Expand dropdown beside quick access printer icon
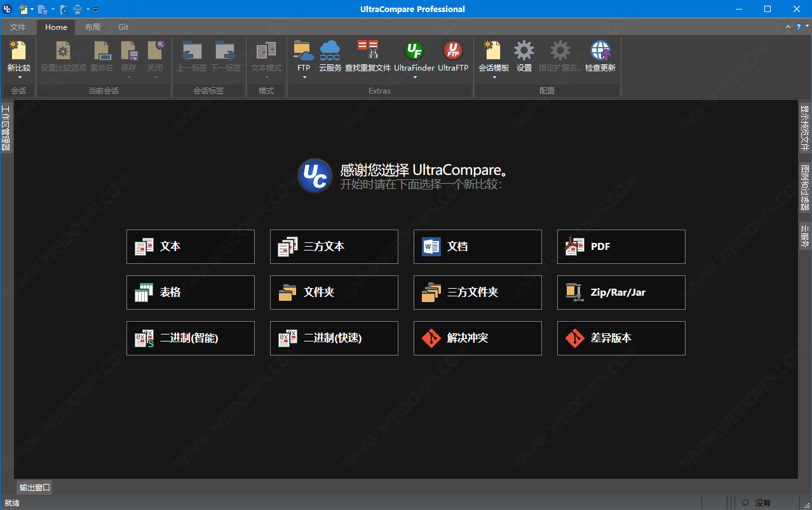The height and width of the screenshot is (510, 812). point(88,10)
